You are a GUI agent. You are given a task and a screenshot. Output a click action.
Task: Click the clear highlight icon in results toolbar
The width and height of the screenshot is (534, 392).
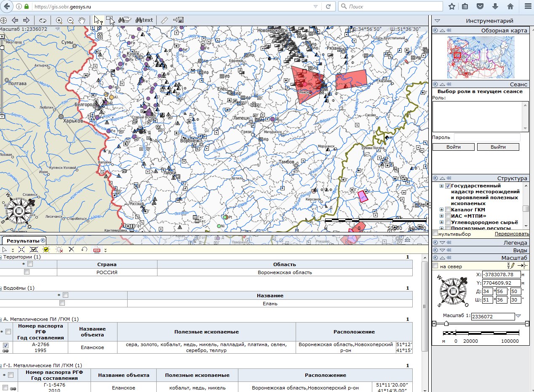click(x=59, y=250)
